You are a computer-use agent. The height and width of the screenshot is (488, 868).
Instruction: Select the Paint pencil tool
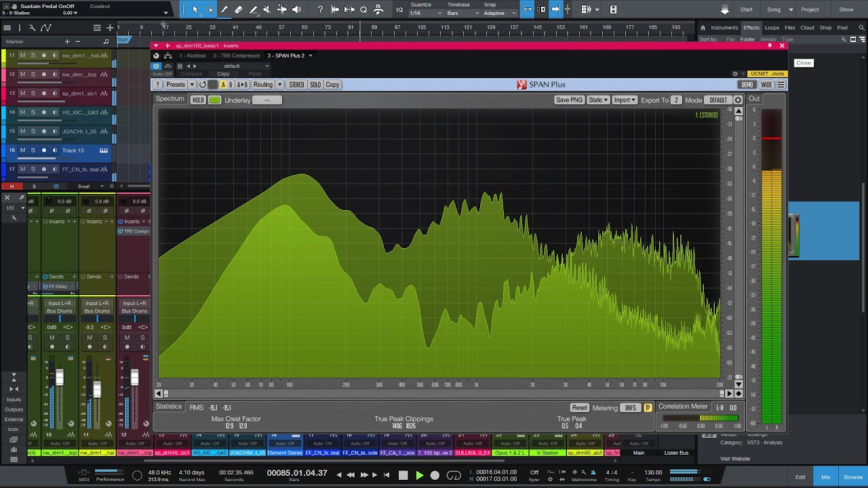coord(224,9)
